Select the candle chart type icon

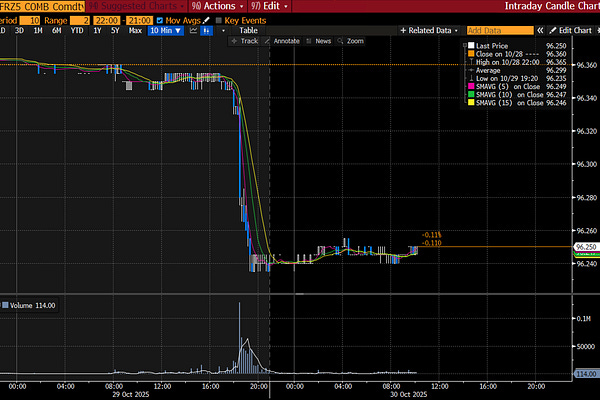207,31
